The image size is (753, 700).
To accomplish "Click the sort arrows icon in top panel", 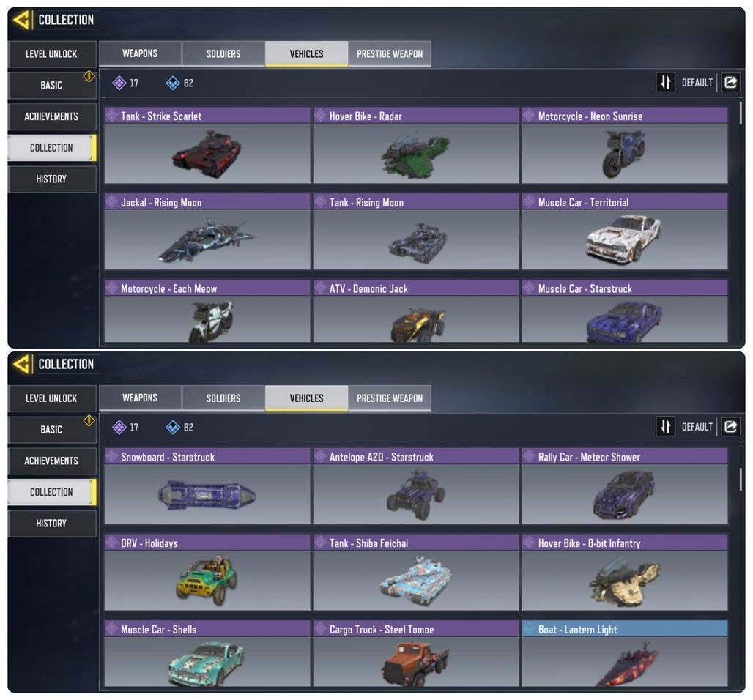I will [665, 83].
